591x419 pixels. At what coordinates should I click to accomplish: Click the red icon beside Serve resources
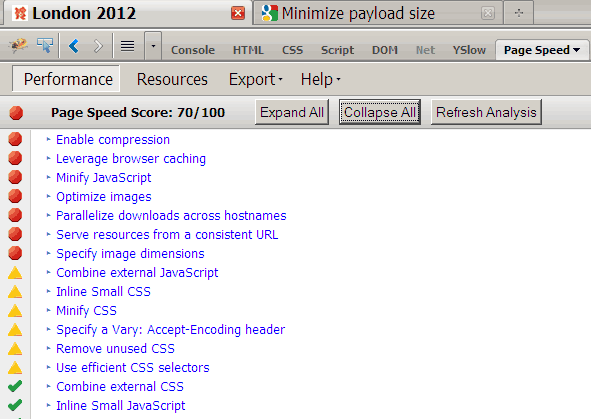(x=15, y=234)
